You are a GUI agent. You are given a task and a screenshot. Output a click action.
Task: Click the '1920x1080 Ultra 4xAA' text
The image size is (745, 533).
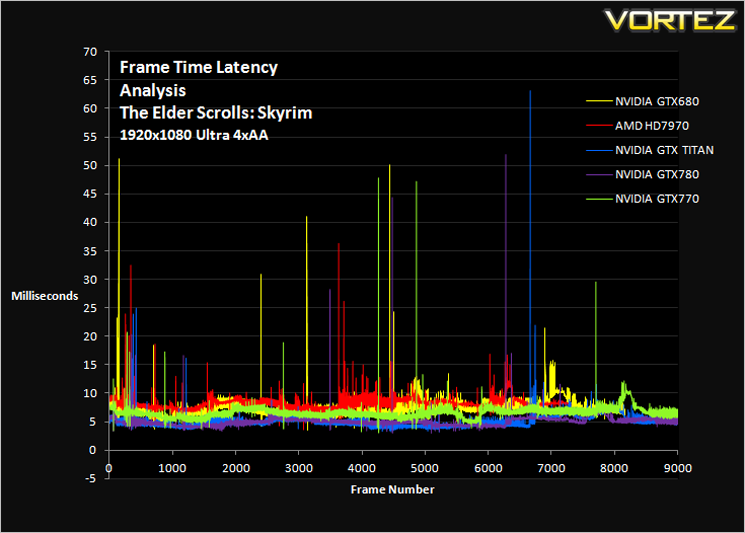[x=194, y=135]
